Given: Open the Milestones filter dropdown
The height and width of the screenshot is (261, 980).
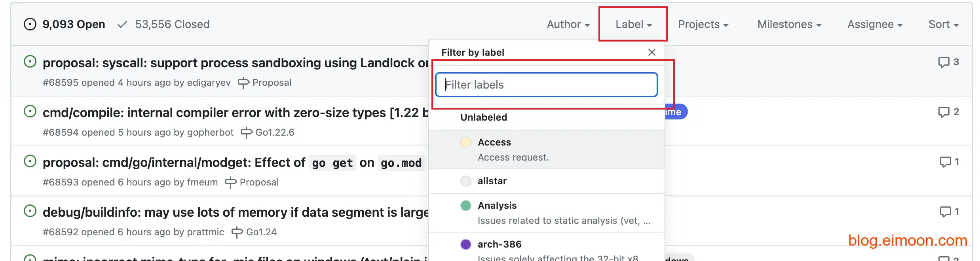Looking at the screenshot, I should tap(789, 25).
